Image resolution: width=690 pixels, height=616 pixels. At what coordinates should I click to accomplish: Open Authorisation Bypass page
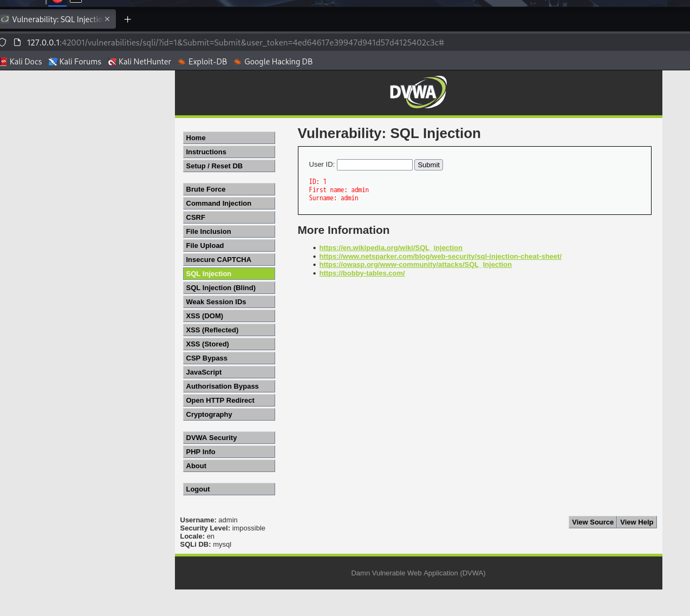pyautogui.click(x=229, y=386)
